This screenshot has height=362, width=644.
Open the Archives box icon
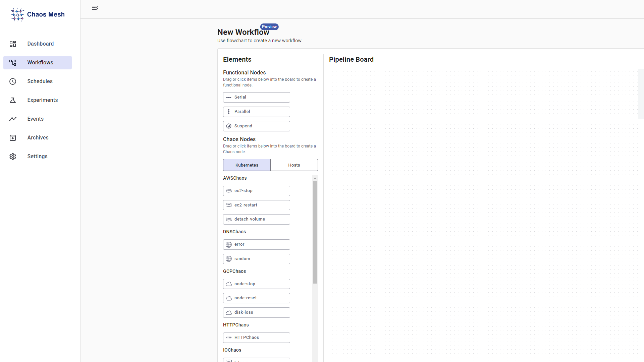(x=13, y=138)
